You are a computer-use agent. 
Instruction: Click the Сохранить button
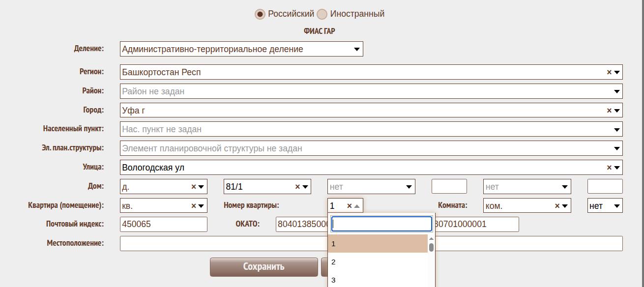coord(263,267)
